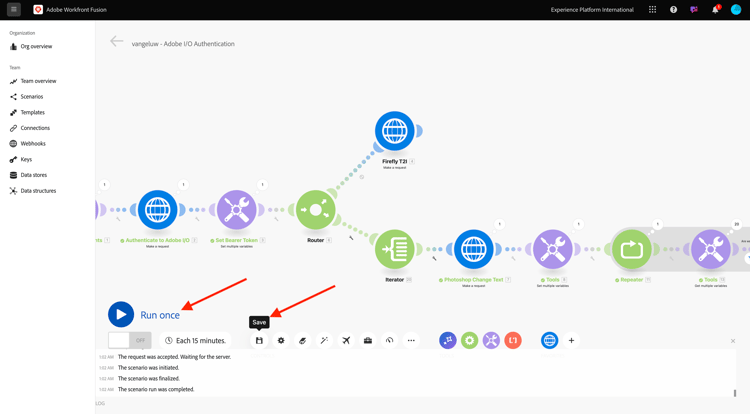This screenshot has width=750, height=414.
Task: Select log line 'The request was accepted. Waiting for the server.'
Action: click(175, 357)
